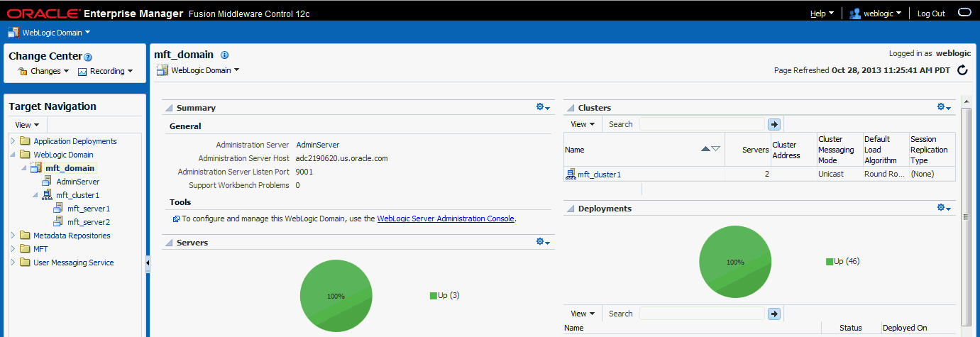The image size is (980, 337).
Task: Open the mft_cluster1 link in Clusters table
Action: click(599, 174)
